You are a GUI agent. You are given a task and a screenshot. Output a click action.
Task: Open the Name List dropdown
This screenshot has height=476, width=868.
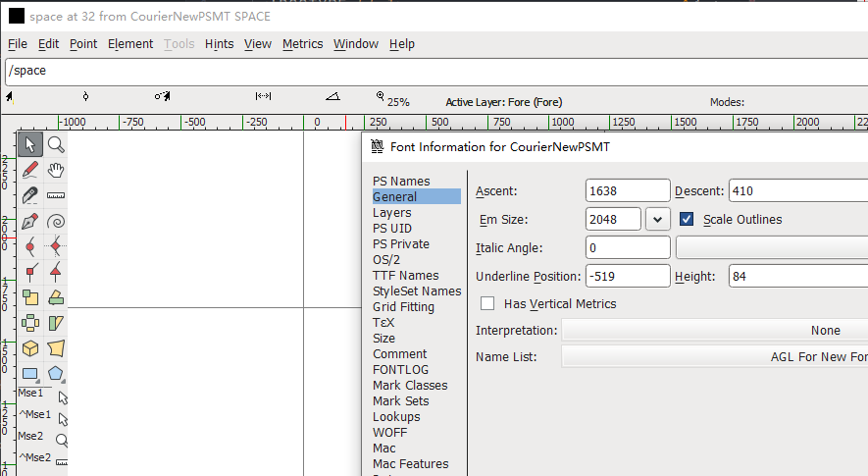point(715,357)
